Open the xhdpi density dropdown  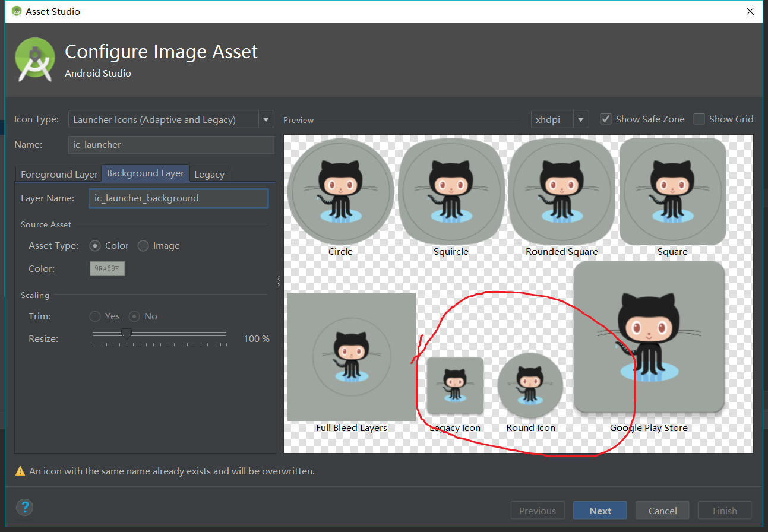[x=560, y=119]
